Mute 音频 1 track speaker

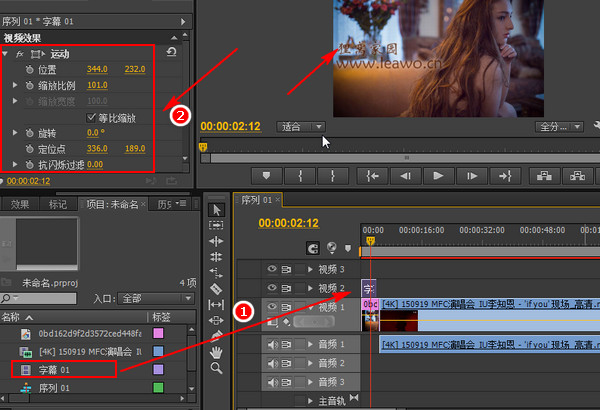[x=272, y=345]
